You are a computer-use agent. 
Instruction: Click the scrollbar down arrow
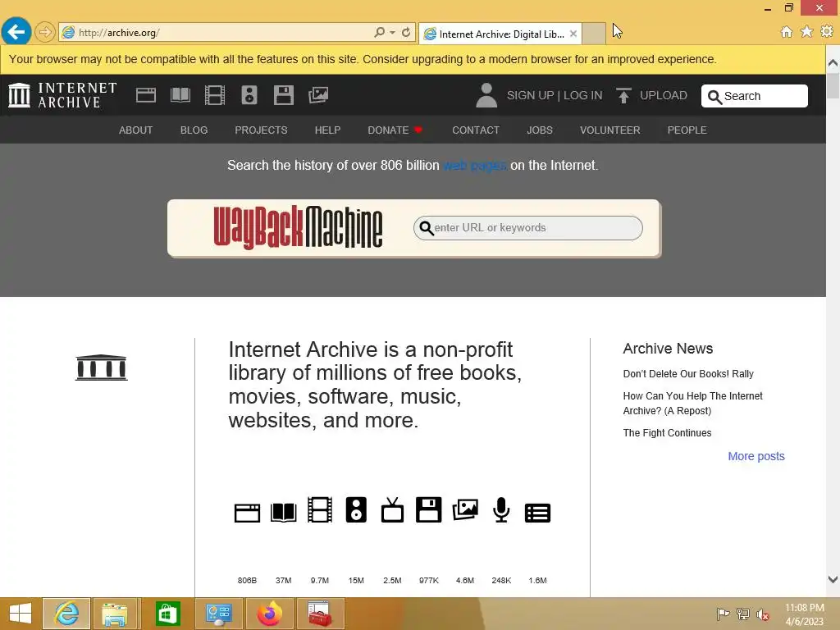click(x=833, y=579)
